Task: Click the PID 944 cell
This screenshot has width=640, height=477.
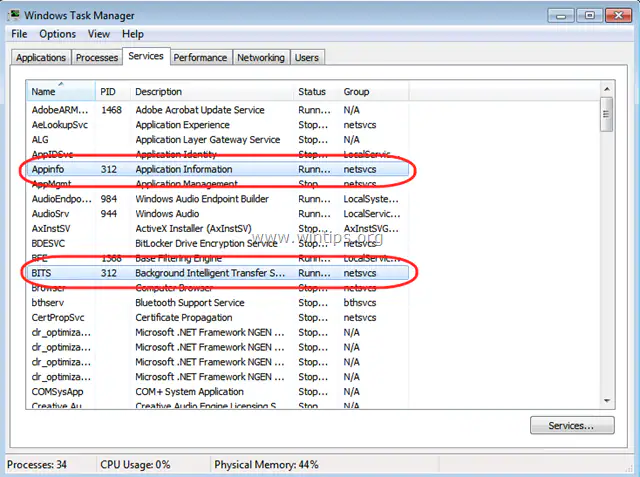Action: (109, 214)
